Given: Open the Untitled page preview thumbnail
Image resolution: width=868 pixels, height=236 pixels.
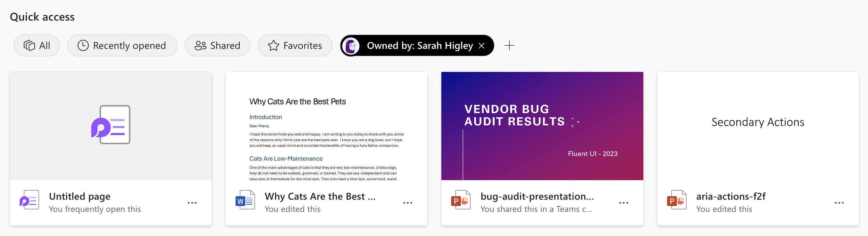Looking at the screenshot, I should pos(111,126).
